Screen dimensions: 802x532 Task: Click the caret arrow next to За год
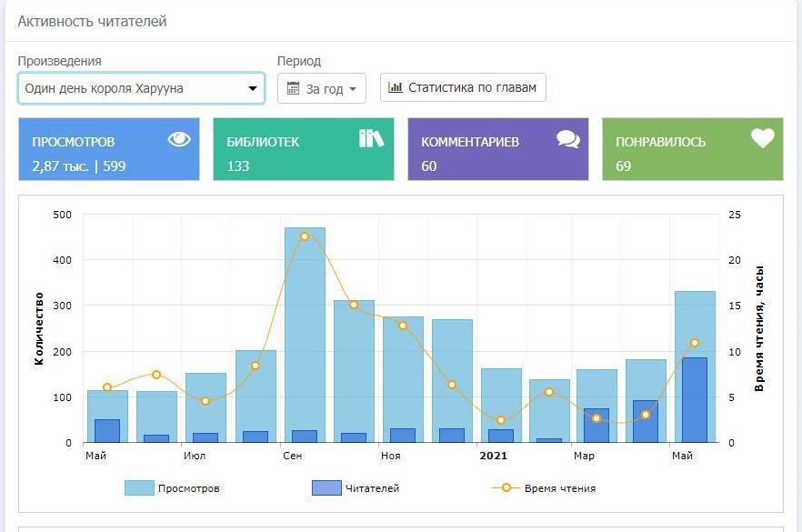coord(353,90)
